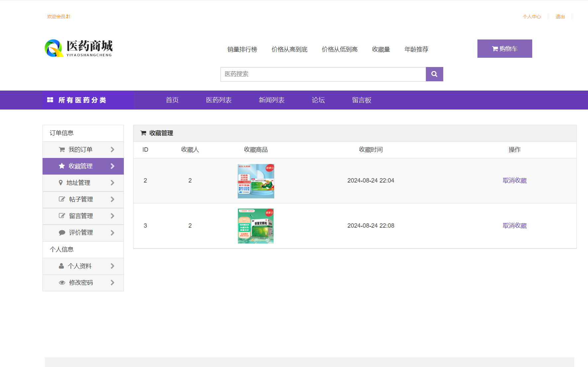Click the 收藏商品 column header

(256, 150)
